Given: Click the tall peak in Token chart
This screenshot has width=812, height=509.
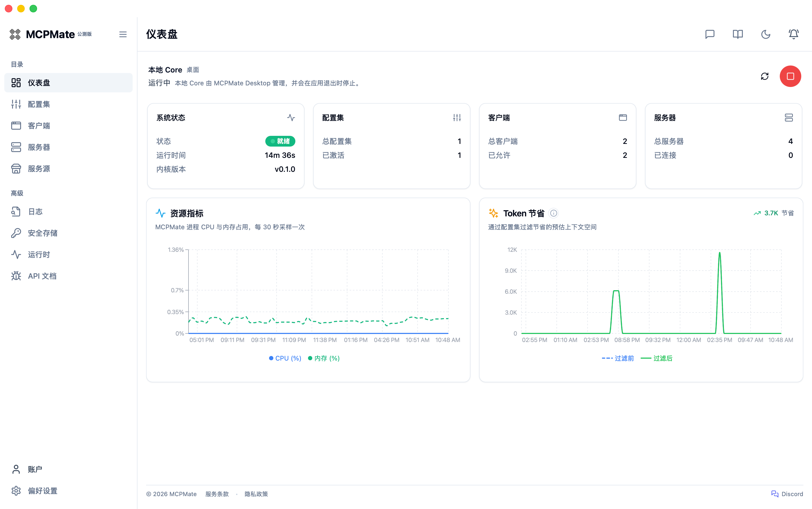Looking at the screenshot, I should tap(720, 253).
